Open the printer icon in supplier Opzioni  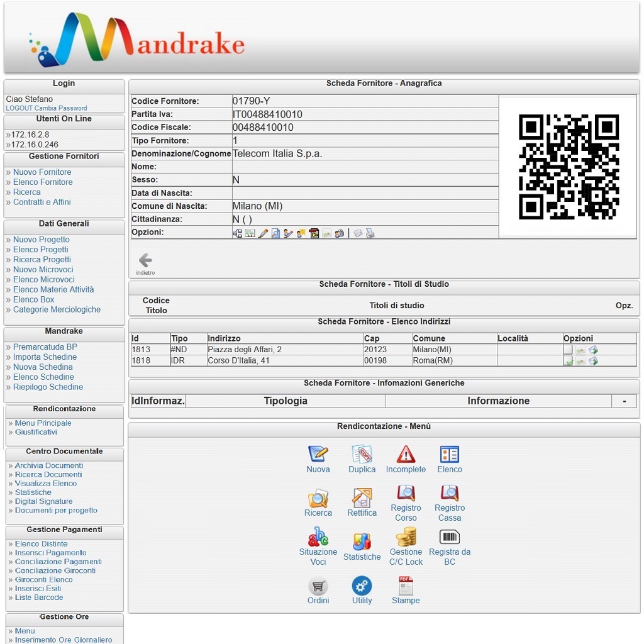[370, 233]
